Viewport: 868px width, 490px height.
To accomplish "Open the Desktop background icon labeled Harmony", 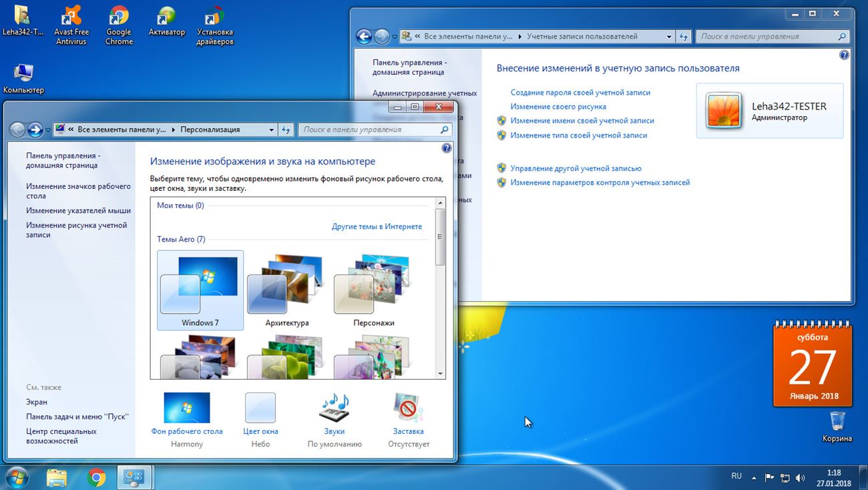I will (187, 409).
